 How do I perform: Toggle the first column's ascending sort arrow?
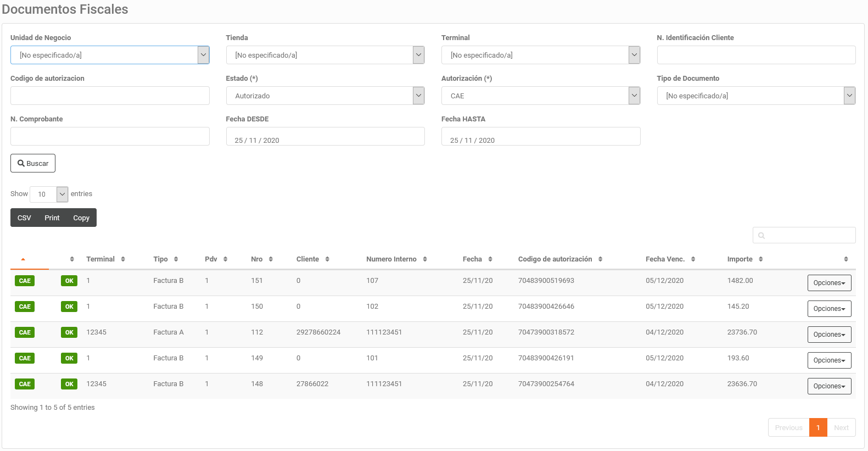[23, 259]
